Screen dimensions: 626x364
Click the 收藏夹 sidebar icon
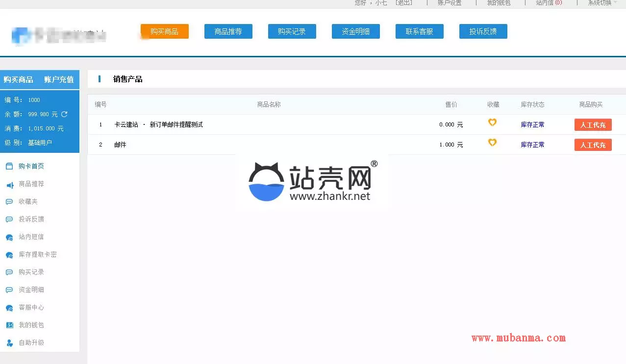(x=9, y=202)
